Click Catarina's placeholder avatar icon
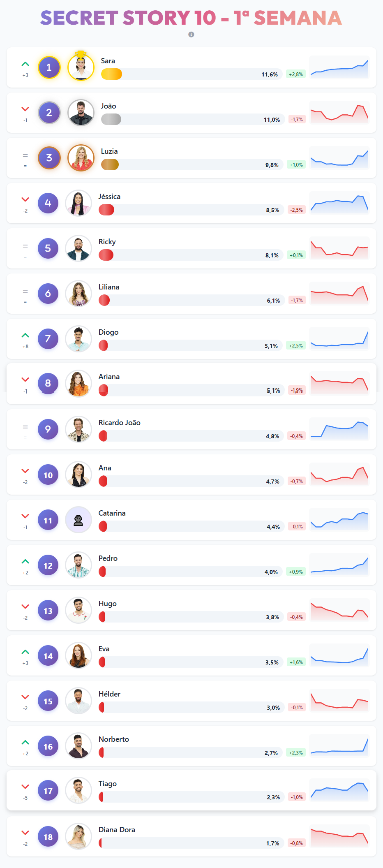Viewport: 383px width, 868px height. 78,520
